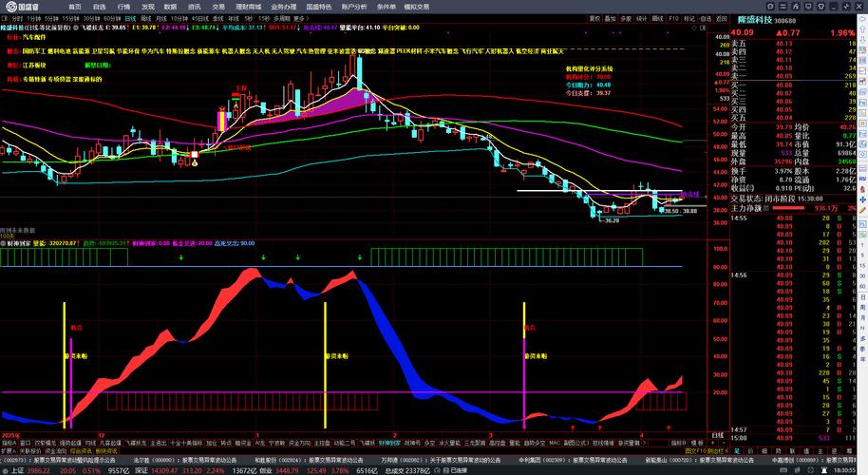This screenshot has height=475, width=868.
Task: Open 法尔胜 announcement in news ticker
Action: (x=185, y=460)
